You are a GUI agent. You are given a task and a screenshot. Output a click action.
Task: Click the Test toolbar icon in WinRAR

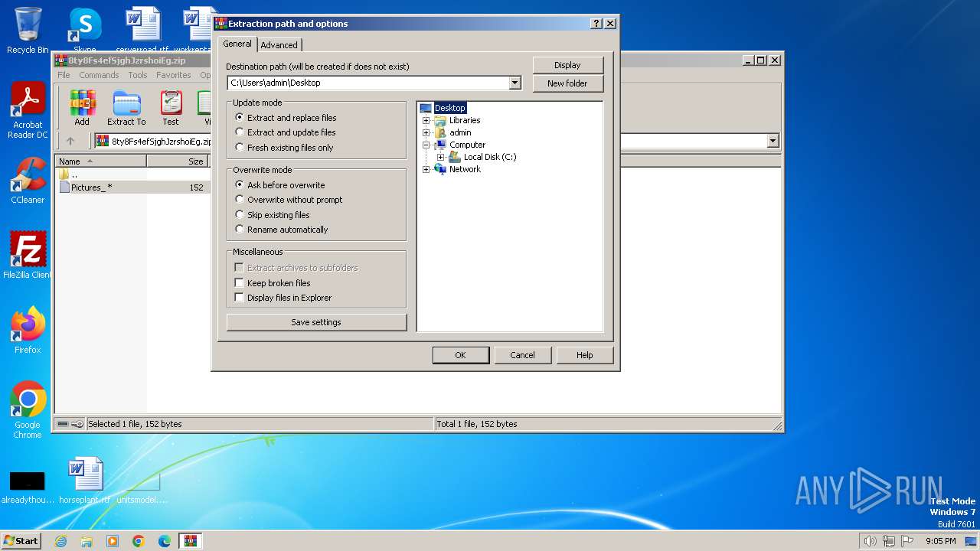pyautogui.click(x=171, y=108)
